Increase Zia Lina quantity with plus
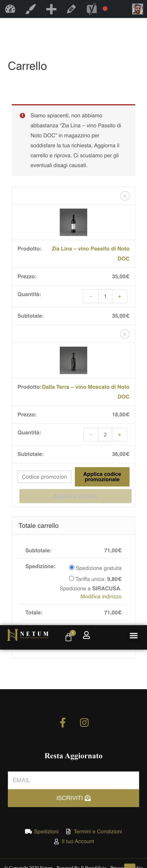The image size is (147, 868). point(119,297)
